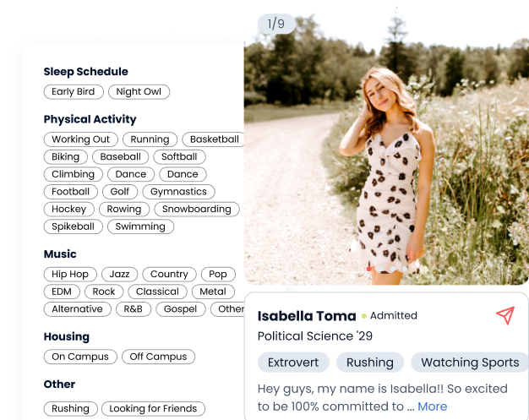Viewport: 529px width, 420px height.
Task: Send a message via the paper plane icon
Action: (505, 315)
